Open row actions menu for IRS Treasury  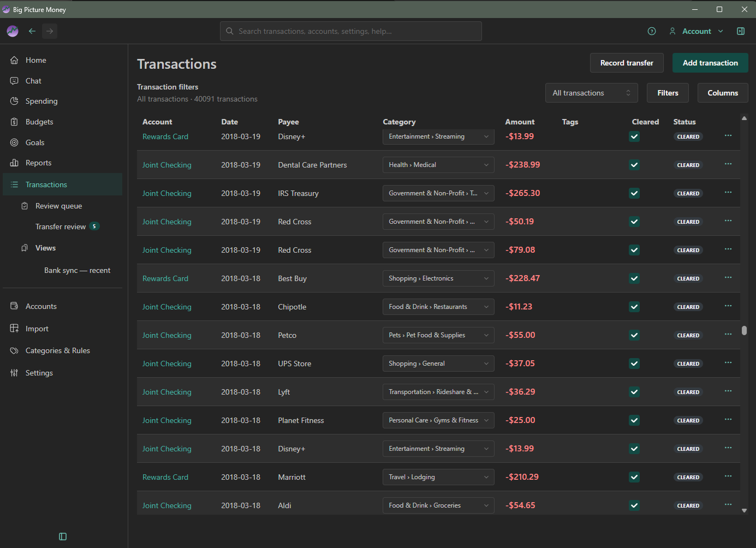728,193
